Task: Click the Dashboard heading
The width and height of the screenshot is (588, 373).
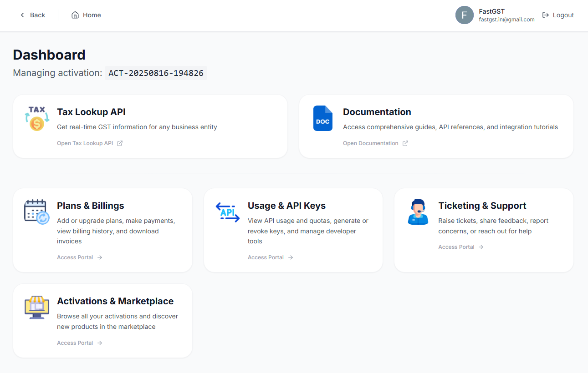Action: click(49, 55)
